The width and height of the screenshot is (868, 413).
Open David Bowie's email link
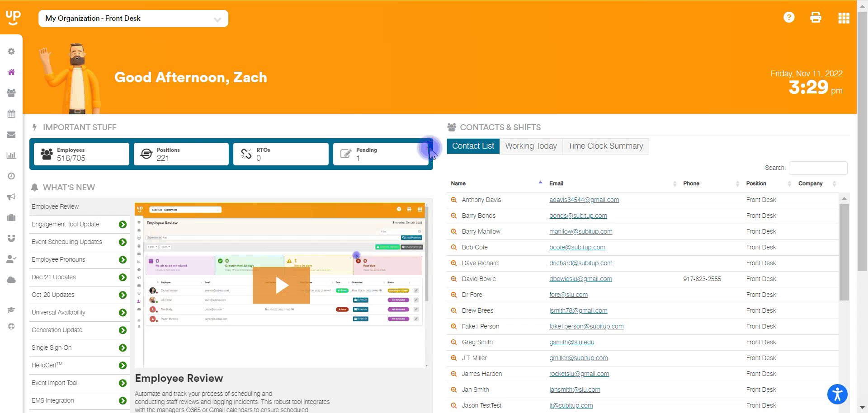(x=580, y=279)
